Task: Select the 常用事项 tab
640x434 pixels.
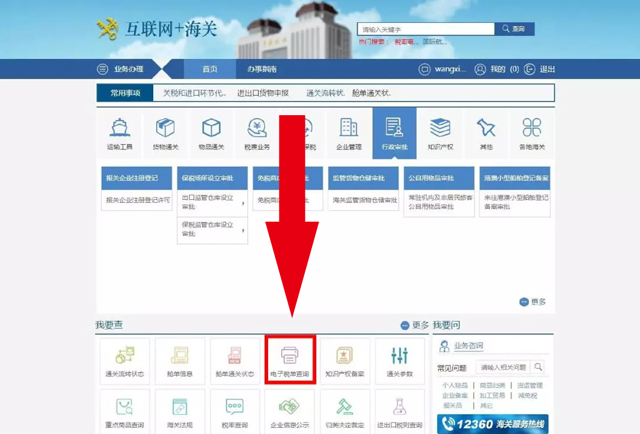Action: coord(125,93)
